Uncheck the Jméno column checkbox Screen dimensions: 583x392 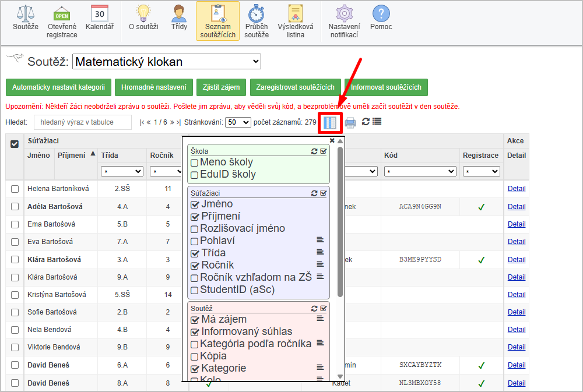pyautogui.click(x=195, y=204)
